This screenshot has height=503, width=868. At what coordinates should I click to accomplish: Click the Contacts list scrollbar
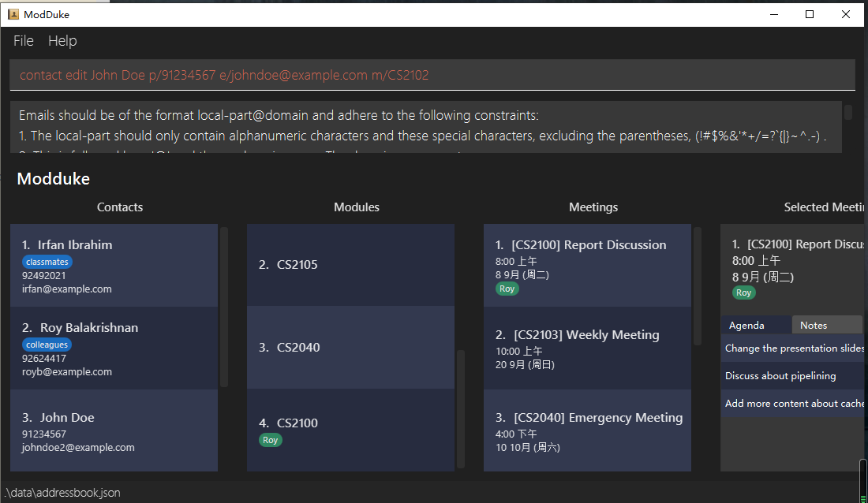(224, 307)
